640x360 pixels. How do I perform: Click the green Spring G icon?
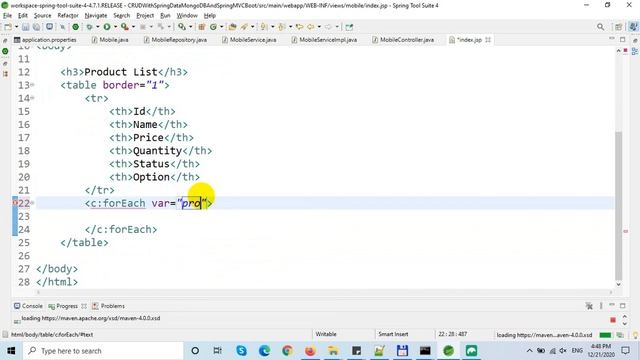coord(213,27)
